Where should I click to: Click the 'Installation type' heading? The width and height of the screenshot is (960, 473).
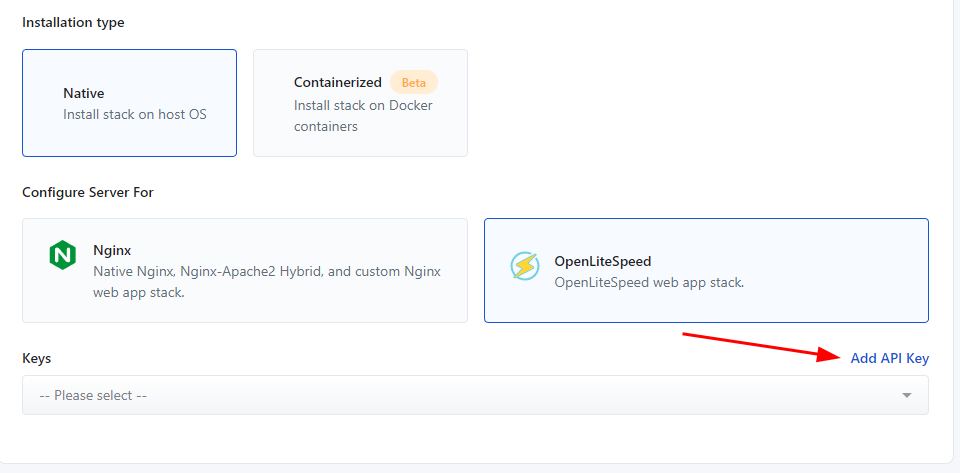73,22
